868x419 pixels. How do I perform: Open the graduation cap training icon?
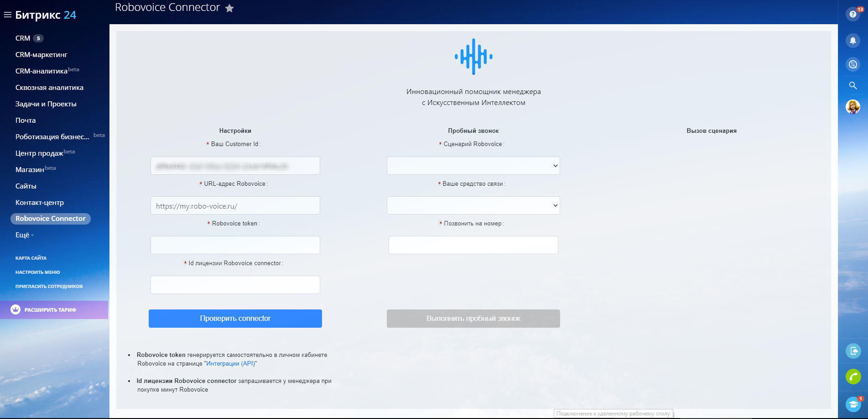(x=853, y=404)
